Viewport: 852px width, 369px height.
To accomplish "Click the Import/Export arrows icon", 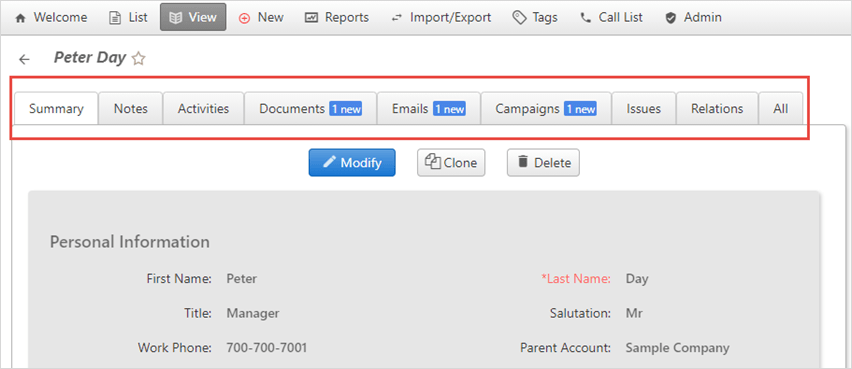I will 397,18.
